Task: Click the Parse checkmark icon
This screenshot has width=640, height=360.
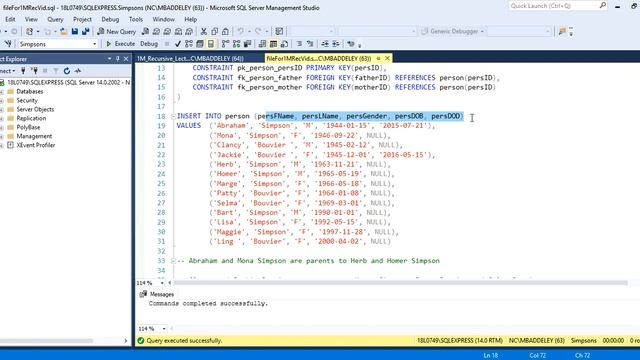Action: coord(178,44)
